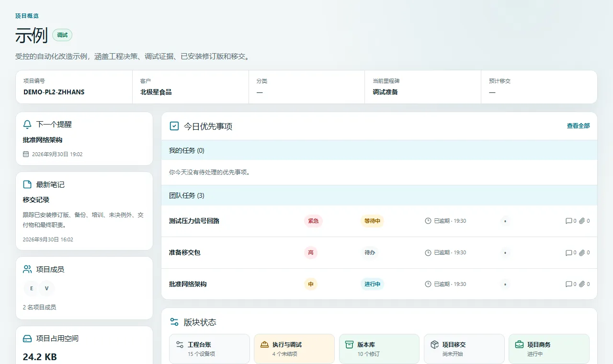613x364 pixels.
Task: Click the clock icon in 测试压力信号回路 row
Action: tap(428, 221)
